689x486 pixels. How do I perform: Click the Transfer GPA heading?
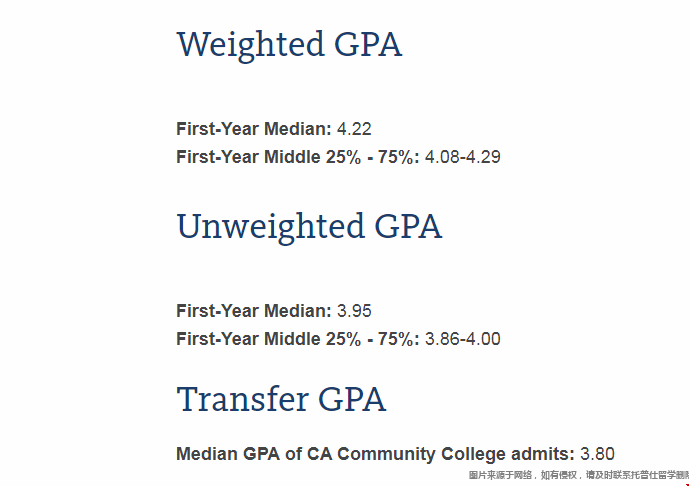click(281, 400)
